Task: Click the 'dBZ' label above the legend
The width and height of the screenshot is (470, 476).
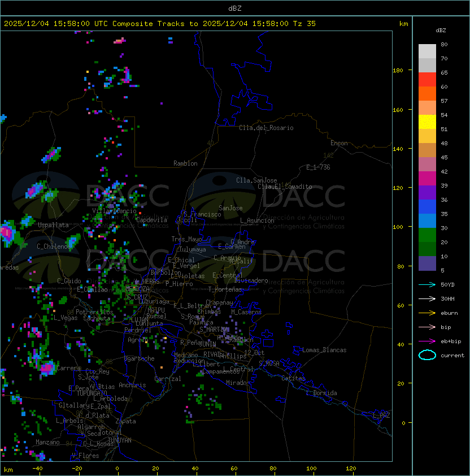Action: [x=441, y=31]
